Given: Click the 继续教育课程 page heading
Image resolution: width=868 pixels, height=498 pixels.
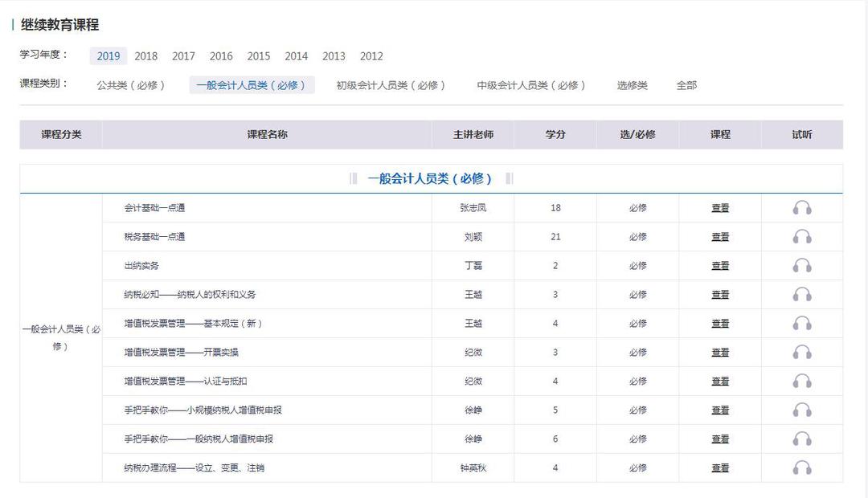Looking at the screenshot, I should pos(59,25).
